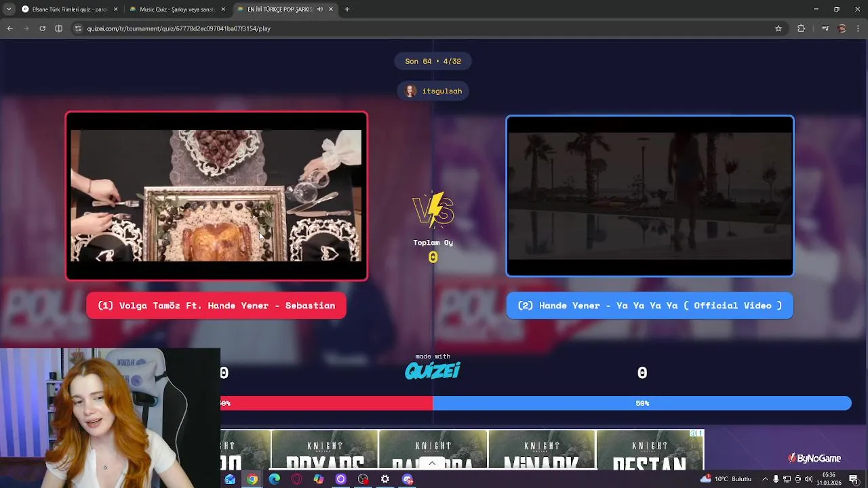Select the Sebastian video thumbnail
The width and height of the screenshot is (868, 488).
coord(216,196)
